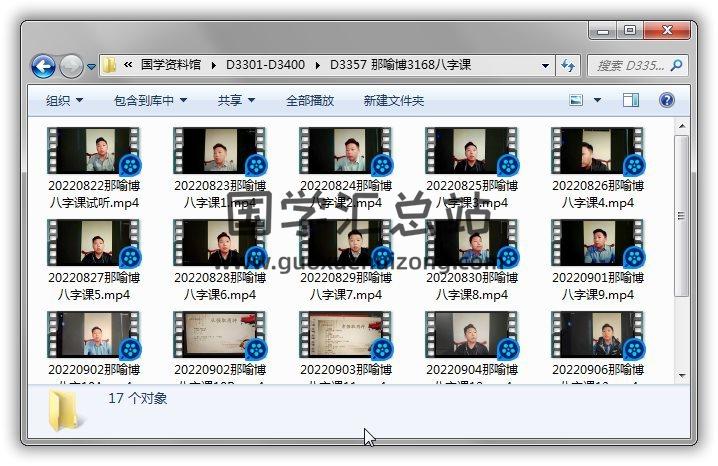Open the help icon

[x=667, y=100]
